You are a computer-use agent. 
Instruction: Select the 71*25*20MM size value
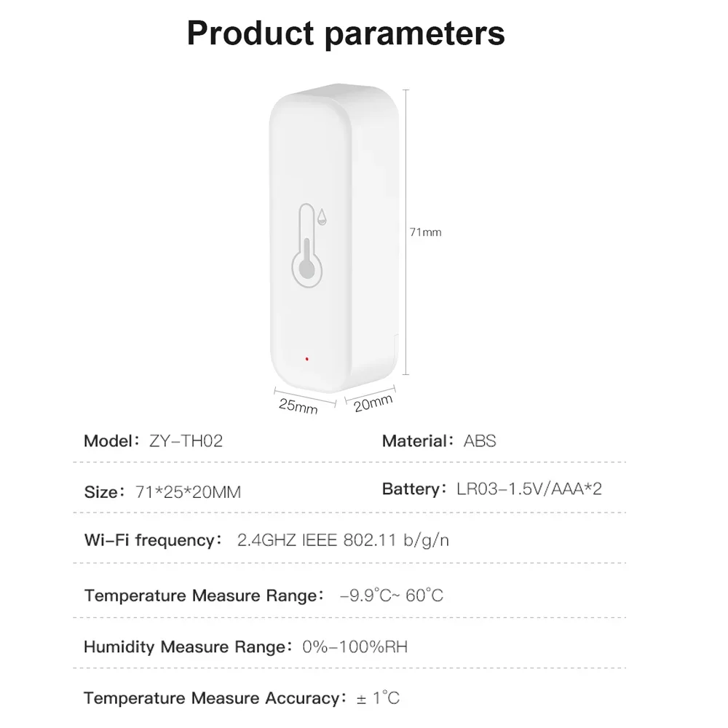point(188,492)
